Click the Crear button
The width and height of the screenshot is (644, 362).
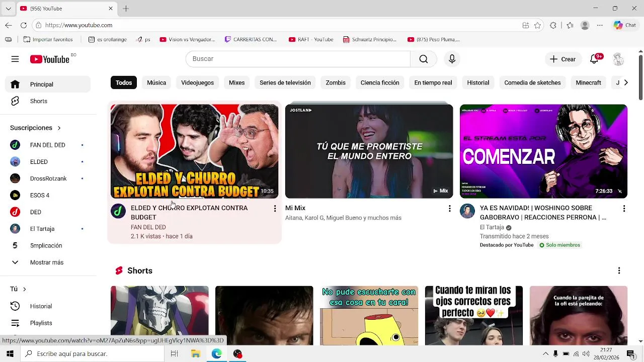coord(563,59)
